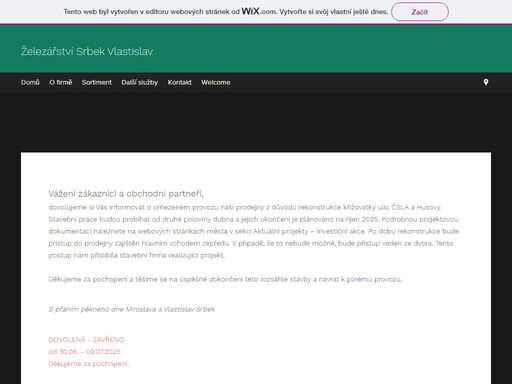This screenshot has height=384, width=512.
Task: Click the green header banner area
Action: point(256,49)
